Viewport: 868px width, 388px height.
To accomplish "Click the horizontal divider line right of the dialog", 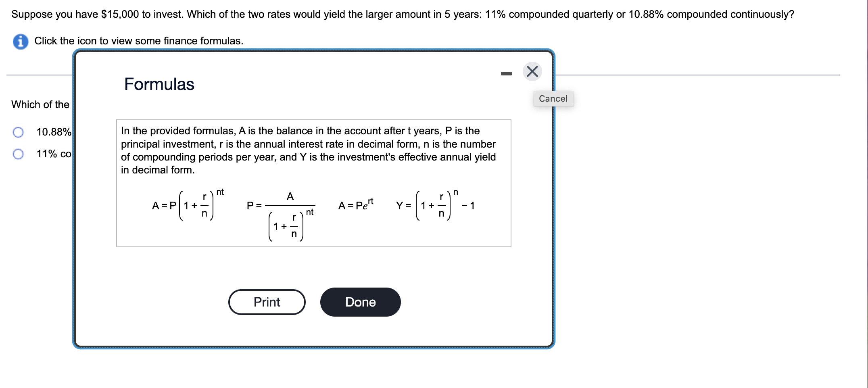I will point(698,75).
